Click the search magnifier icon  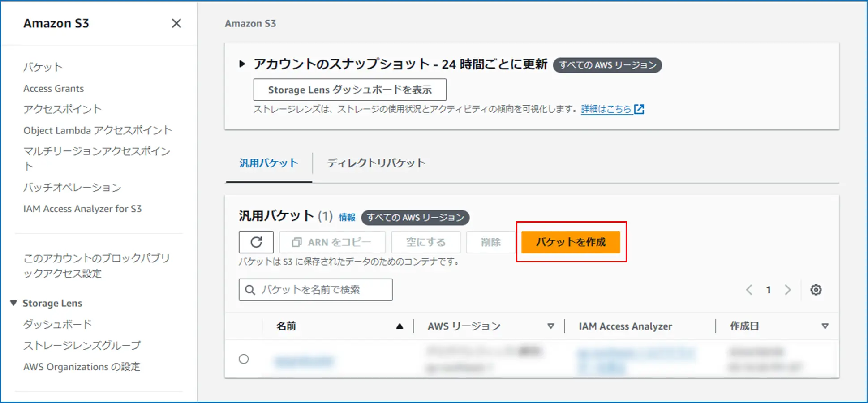pyautogui.click(x=250, y=290)
